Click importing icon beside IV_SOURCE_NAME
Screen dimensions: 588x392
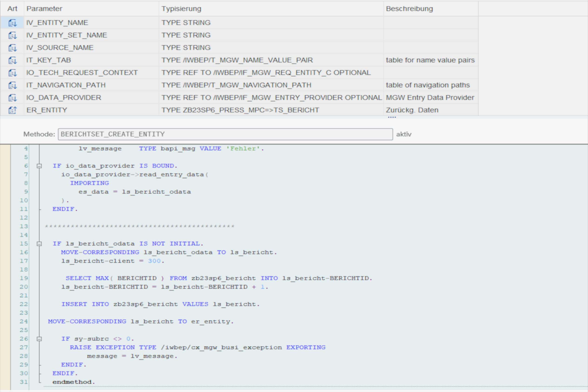[x=12, y=48]
